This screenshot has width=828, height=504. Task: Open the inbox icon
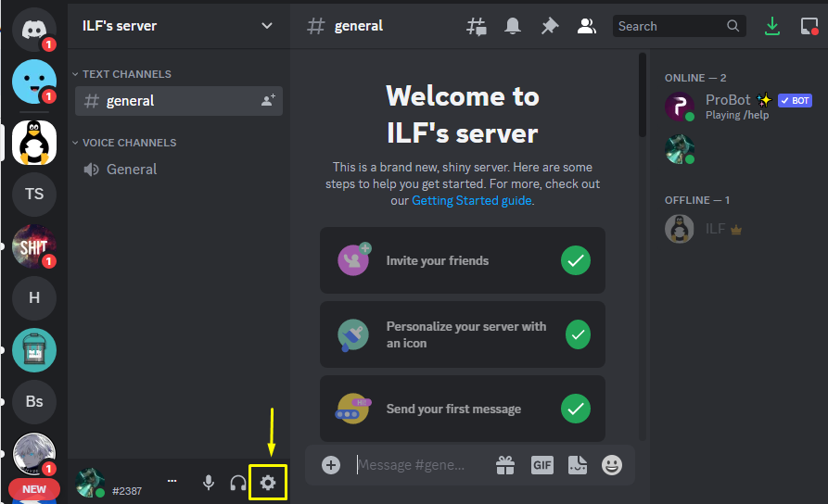tap(809, 26)
